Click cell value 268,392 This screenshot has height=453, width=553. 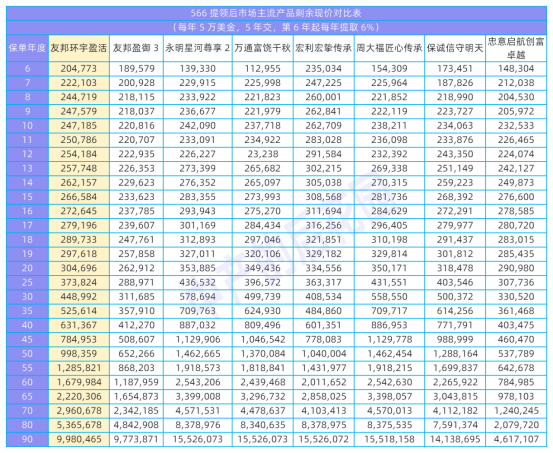tap(455, 197)
